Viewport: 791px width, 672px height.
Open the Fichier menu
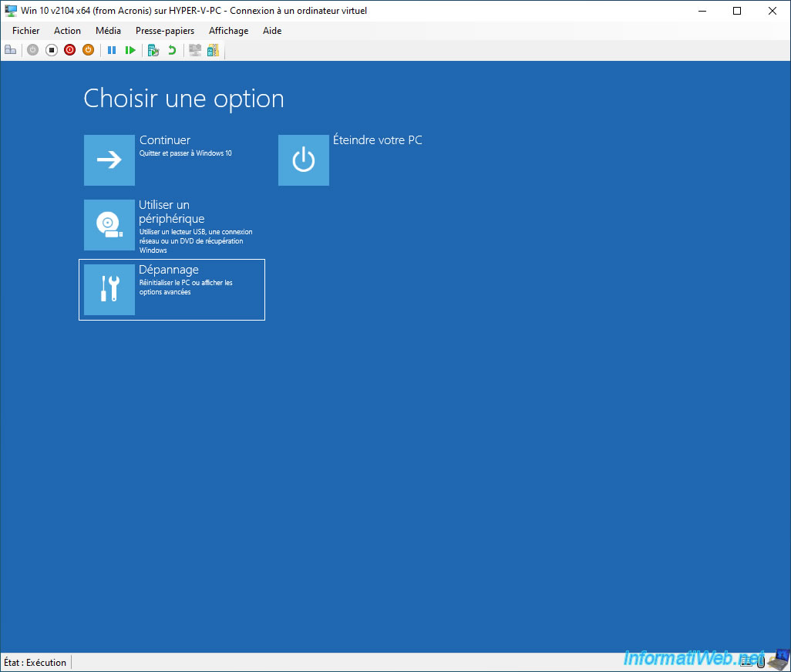coord(25,31)
